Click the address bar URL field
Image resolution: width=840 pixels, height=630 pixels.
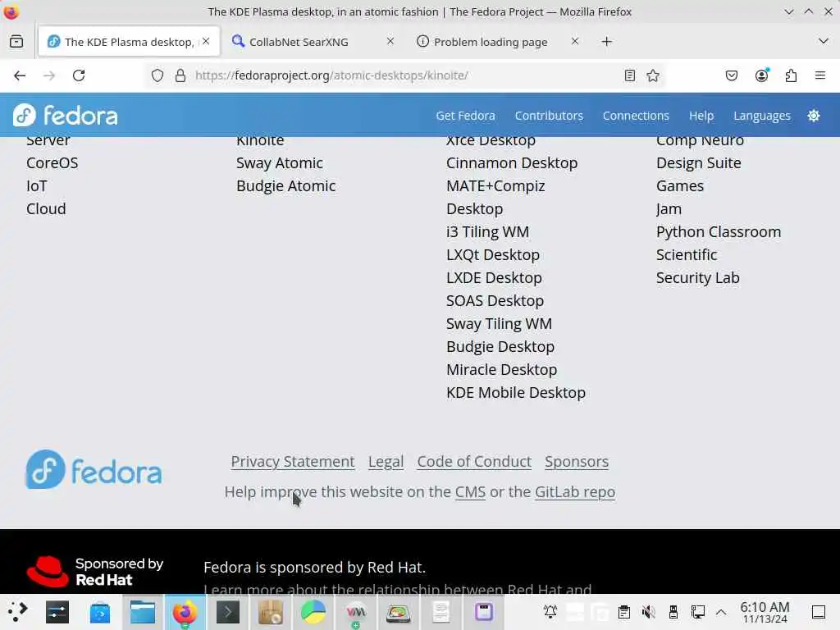point(407,75)
